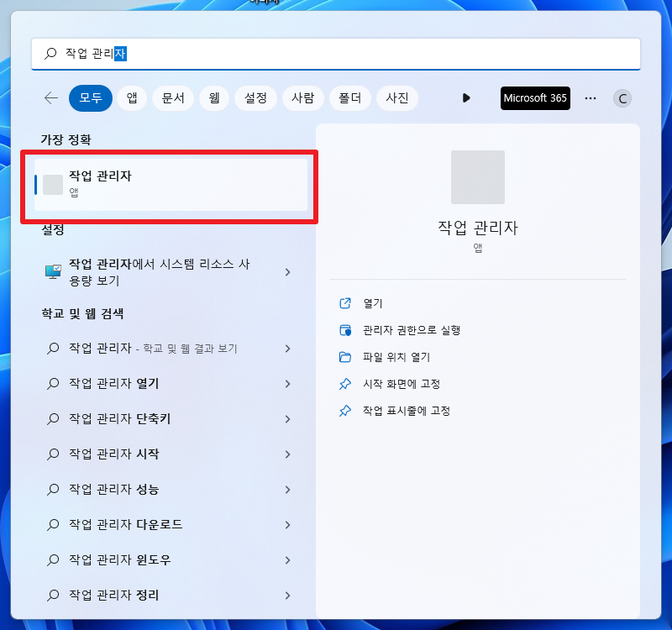
Task: Expand chevron for 작업 관리자 시작
Action: coord(287,454)
